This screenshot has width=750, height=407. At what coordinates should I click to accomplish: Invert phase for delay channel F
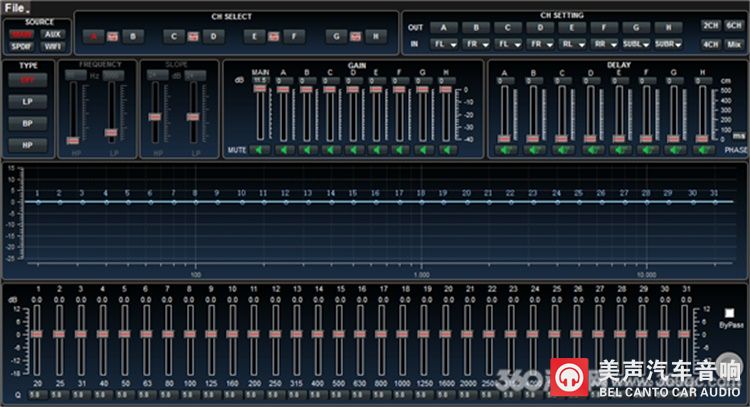[647, 150]
